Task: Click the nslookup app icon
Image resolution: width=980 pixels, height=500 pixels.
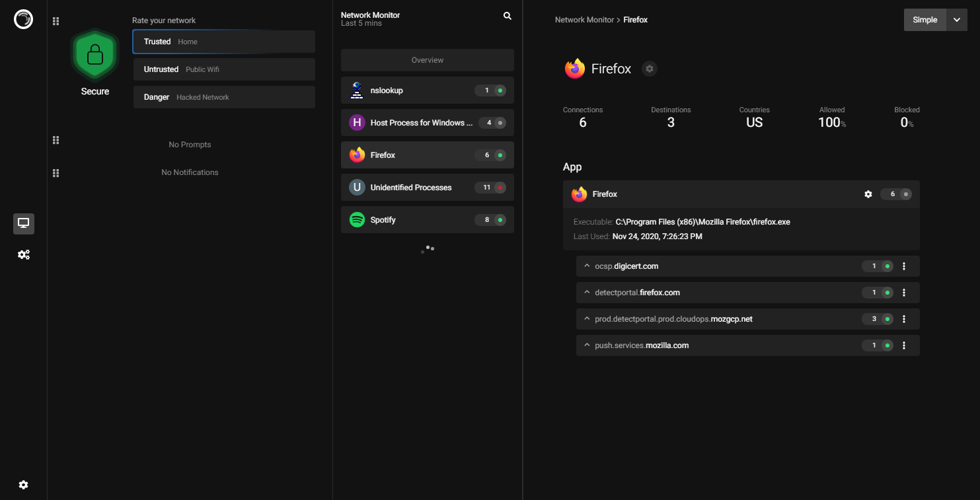Action: 357,90
